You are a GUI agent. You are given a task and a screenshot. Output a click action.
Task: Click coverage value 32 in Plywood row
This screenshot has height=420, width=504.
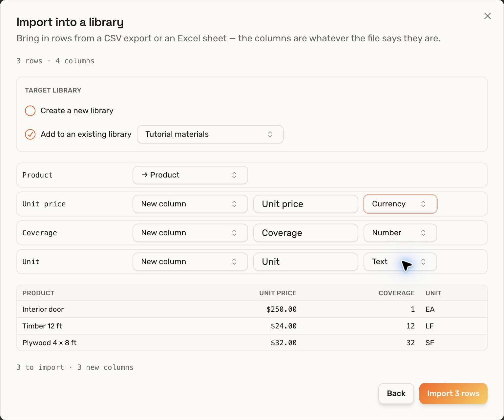point(410,343)
